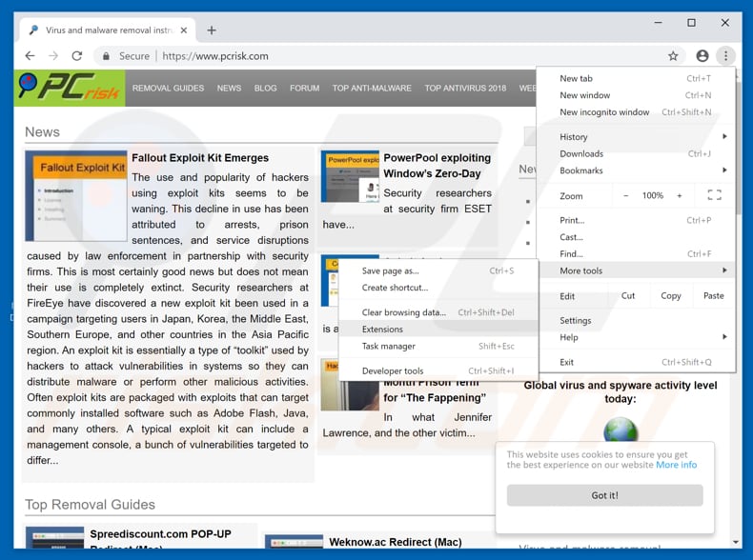Open FORUM nav item
This screenshot has height=560, width=753.
tap(304, 89)
